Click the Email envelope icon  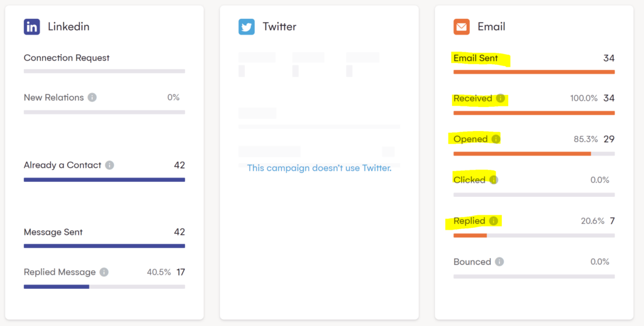[x=462, y=27]
